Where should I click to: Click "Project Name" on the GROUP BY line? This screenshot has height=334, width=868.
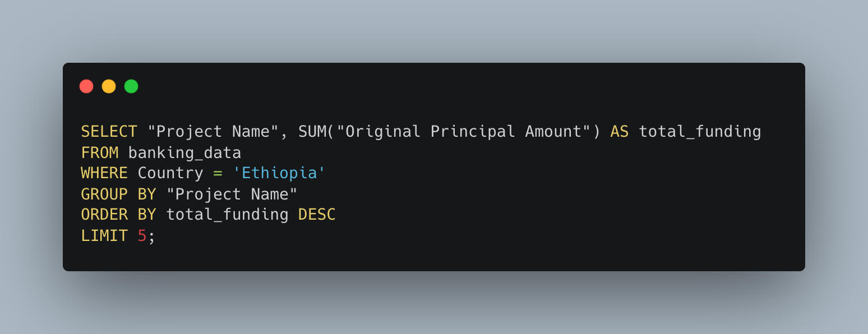232,194
